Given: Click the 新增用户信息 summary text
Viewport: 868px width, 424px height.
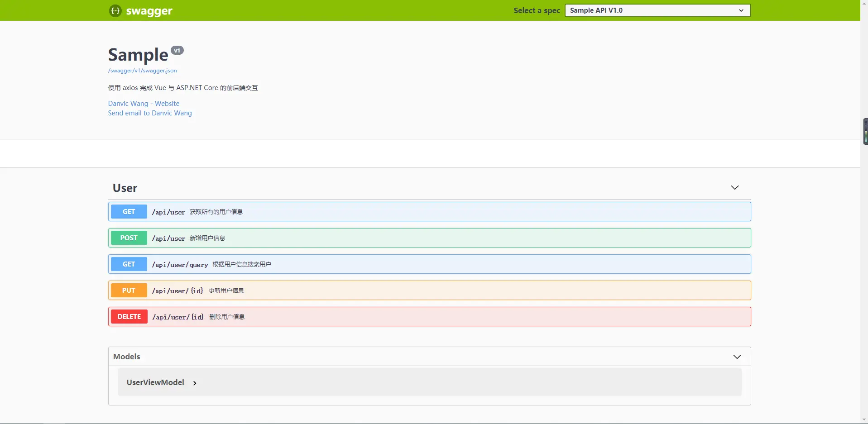Looking at the screenshot, I should (207, 238).
